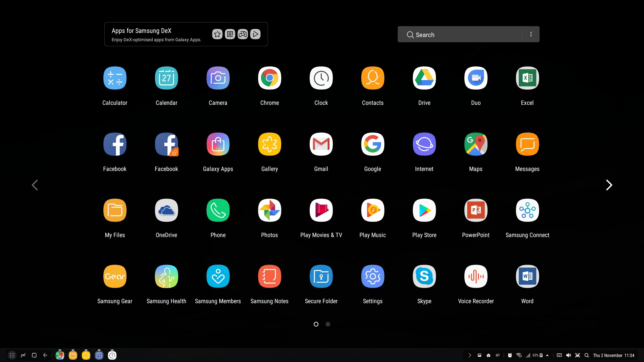Launch Skype
Screen dimensions: 644x362
point(424,276)
